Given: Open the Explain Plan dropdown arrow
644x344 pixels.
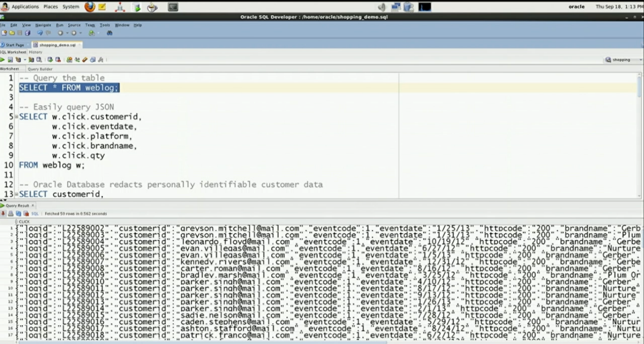Looking at the screenshot, I should (x=25, y=59).
